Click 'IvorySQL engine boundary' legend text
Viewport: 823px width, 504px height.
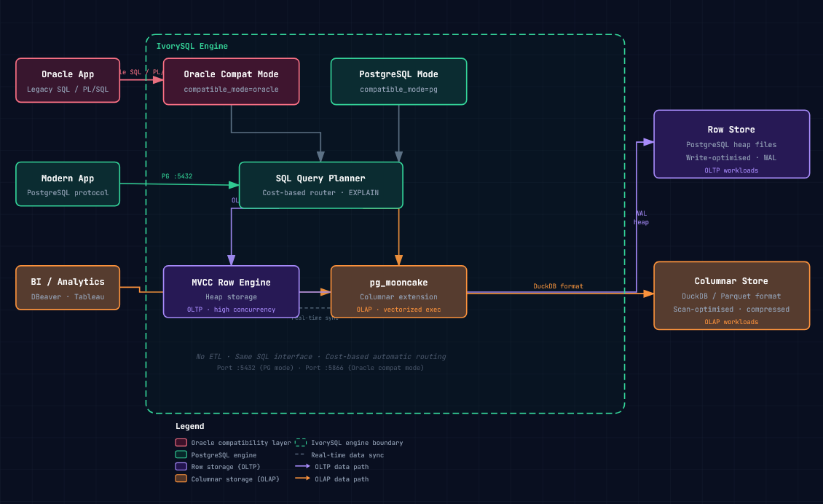point(357,443)
